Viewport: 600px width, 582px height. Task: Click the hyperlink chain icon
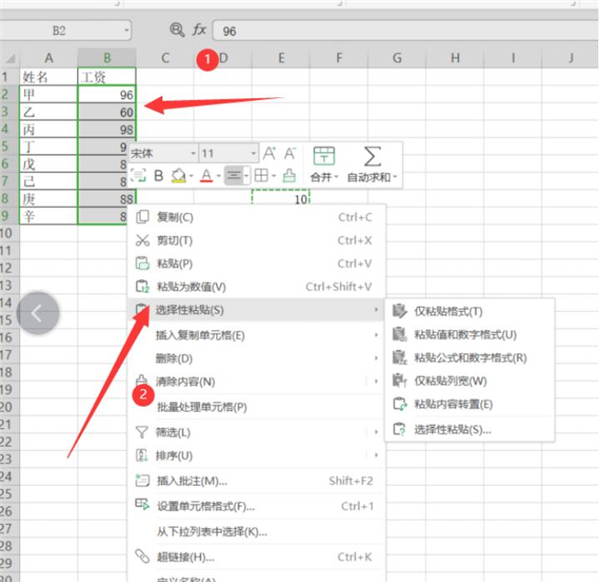[142, 556]
